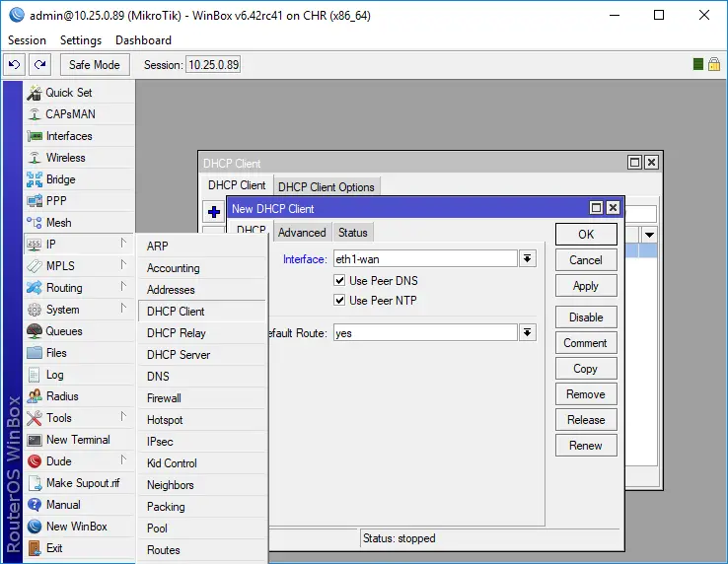The image size is (728, 564).
Task: Expand the MPLS submenu
Action: pos(79,266)
